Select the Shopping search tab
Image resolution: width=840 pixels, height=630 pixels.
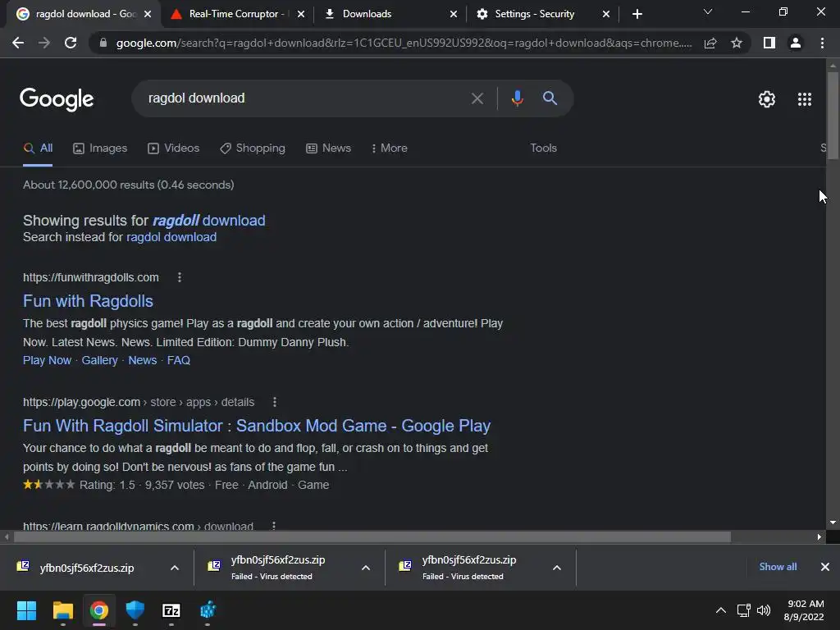pos(253,148)
